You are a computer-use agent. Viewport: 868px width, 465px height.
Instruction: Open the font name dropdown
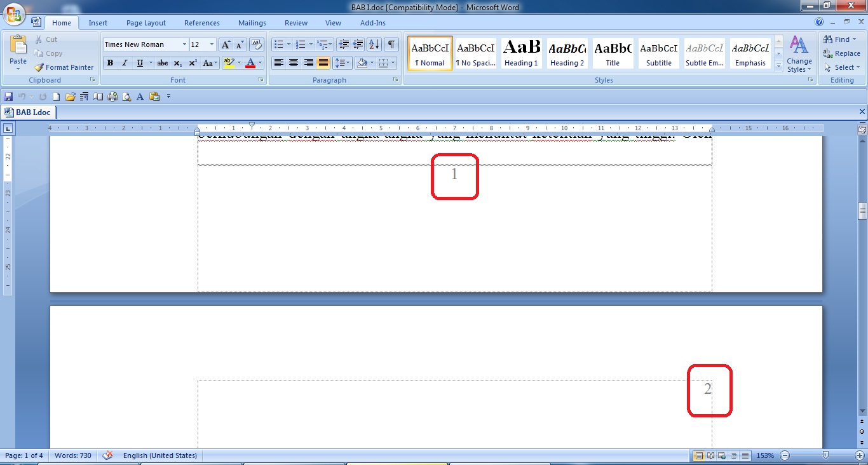pyautogui.click(x=184, y=44)
